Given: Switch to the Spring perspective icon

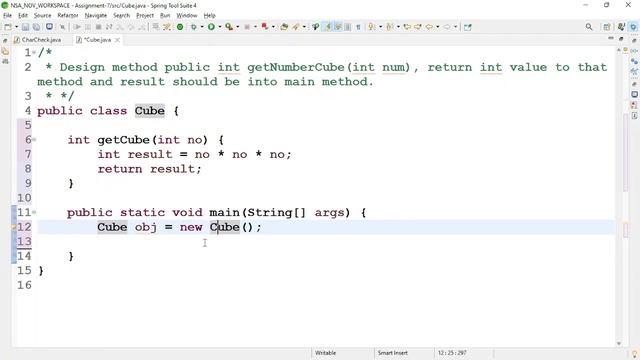Looking at the screenshot, I should [633, 27].
